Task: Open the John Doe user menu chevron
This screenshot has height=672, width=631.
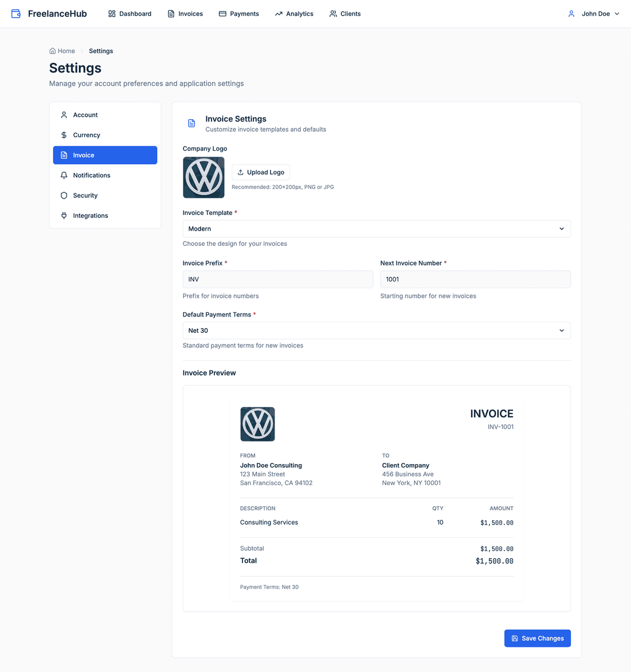Action: pos(617,13)
